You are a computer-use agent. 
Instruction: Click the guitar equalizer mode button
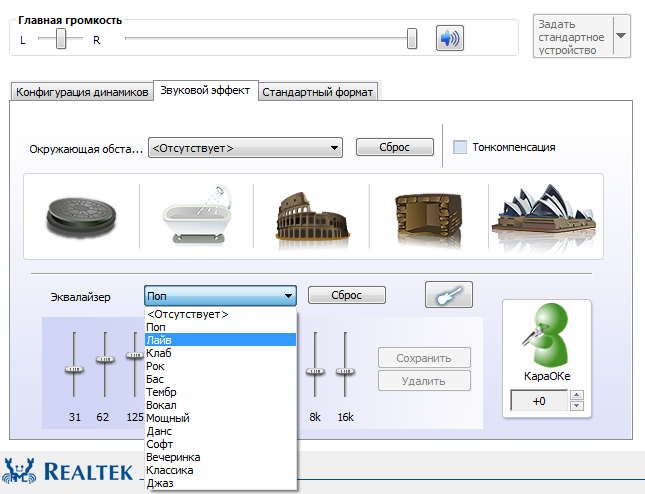(448, 295)
